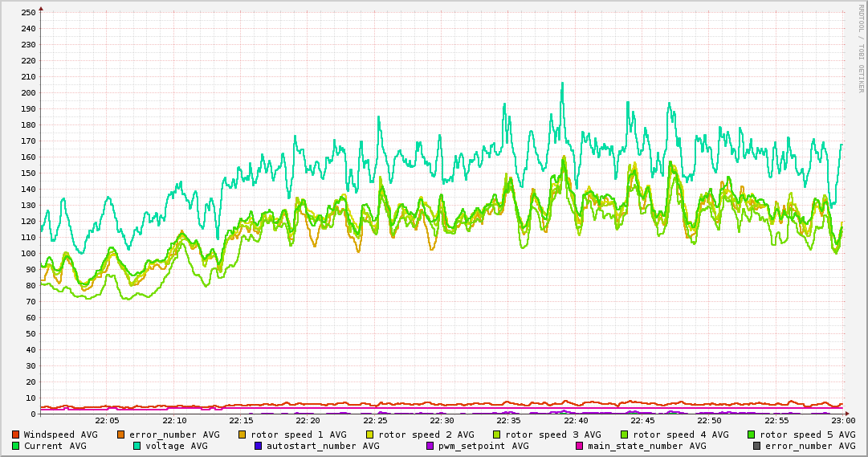
Task: Pick the rotor speed 3 AVG color swatch
Action: (x=496, y=435)
